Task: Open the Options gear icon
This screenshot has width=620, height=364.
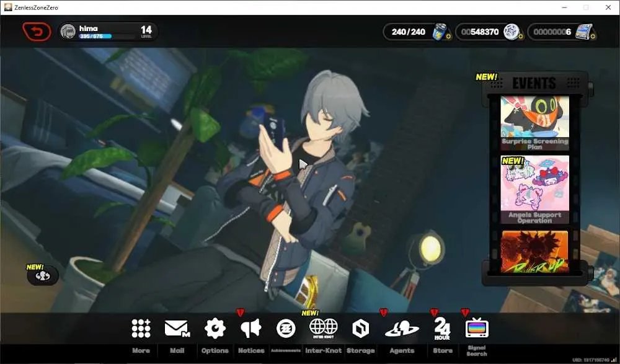Action: tap(215, 329)
